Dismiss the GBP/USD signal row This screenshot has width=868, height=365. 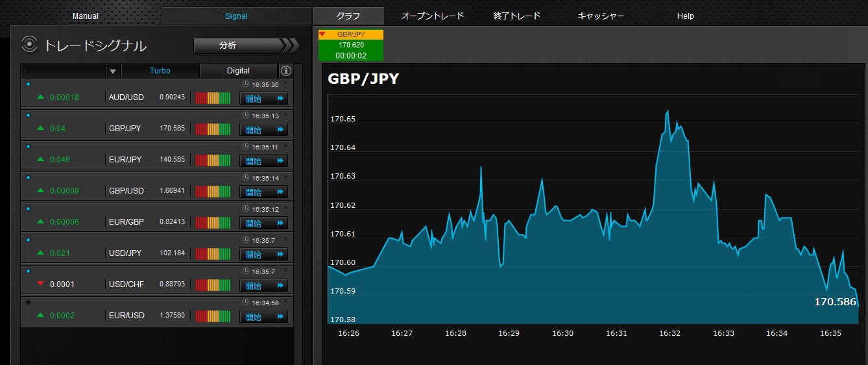(286, 177)
